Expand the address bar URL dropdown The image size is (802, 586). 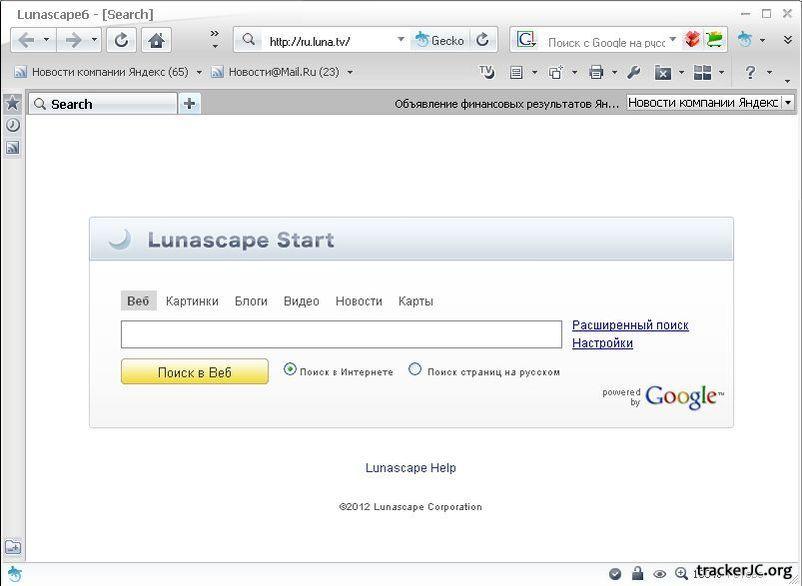coord(401,40)
